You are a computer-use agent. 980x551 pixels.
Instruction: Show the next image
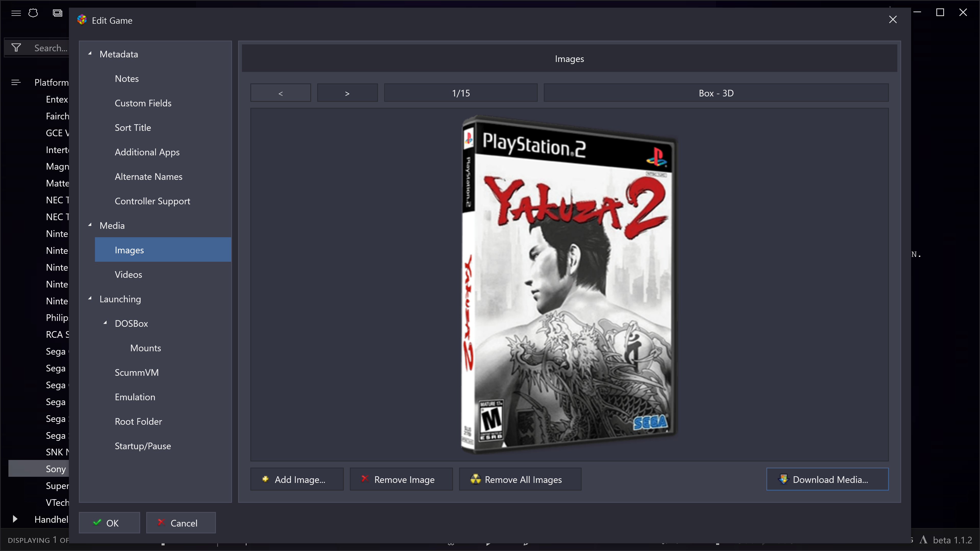click(347, 93)
